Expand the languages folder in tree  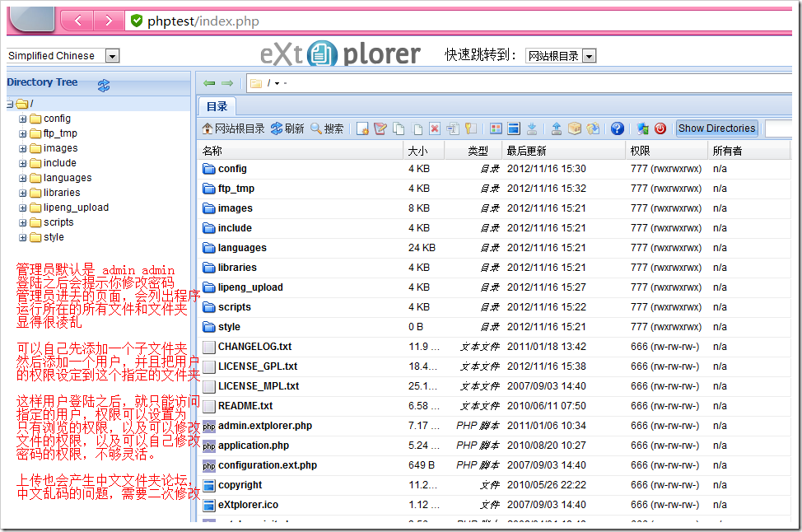(x=22, y=179)
